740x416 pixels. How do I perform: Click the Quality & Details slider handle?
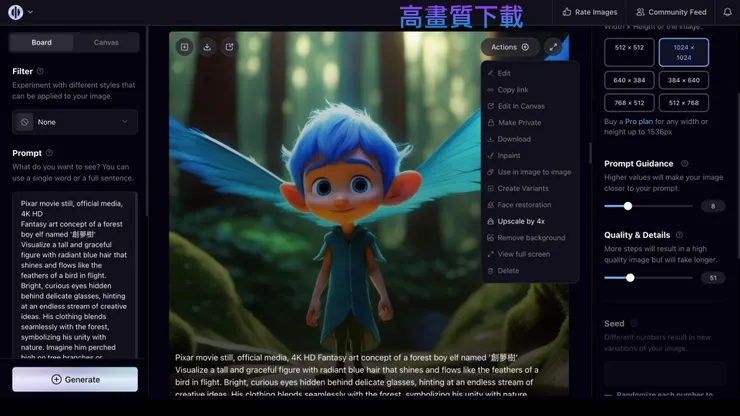630,278
